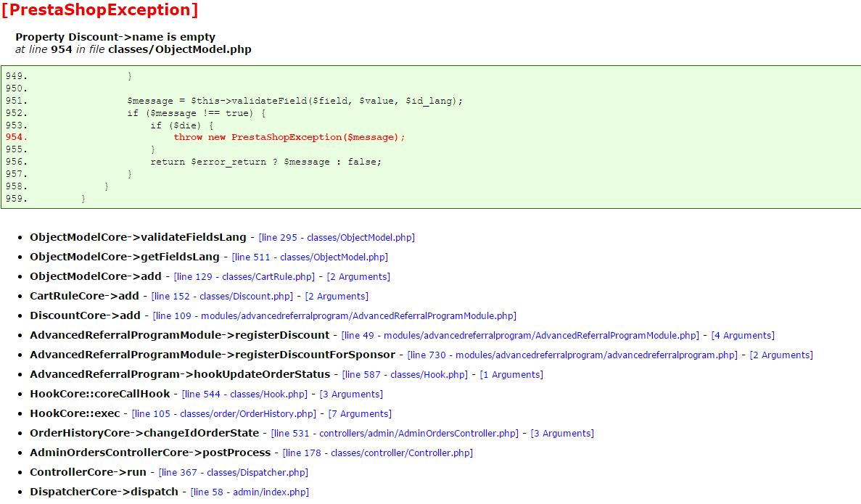Click the ObjectModelCore->getFieldsLang entry
The image size is (861, 504).
click(125, 257)
